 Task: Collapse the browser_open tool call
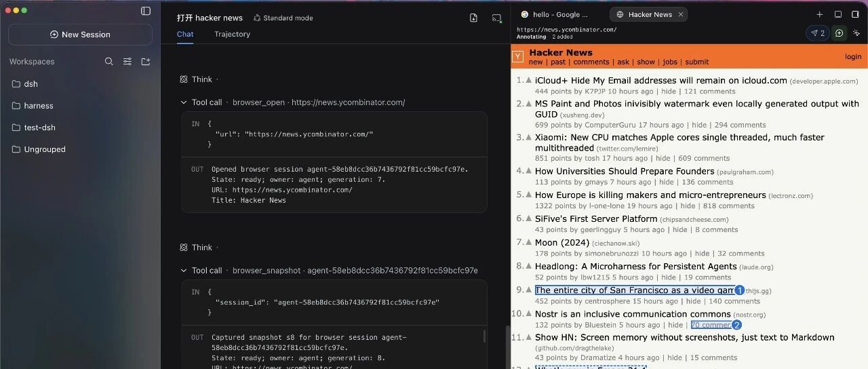pos(184,102)
